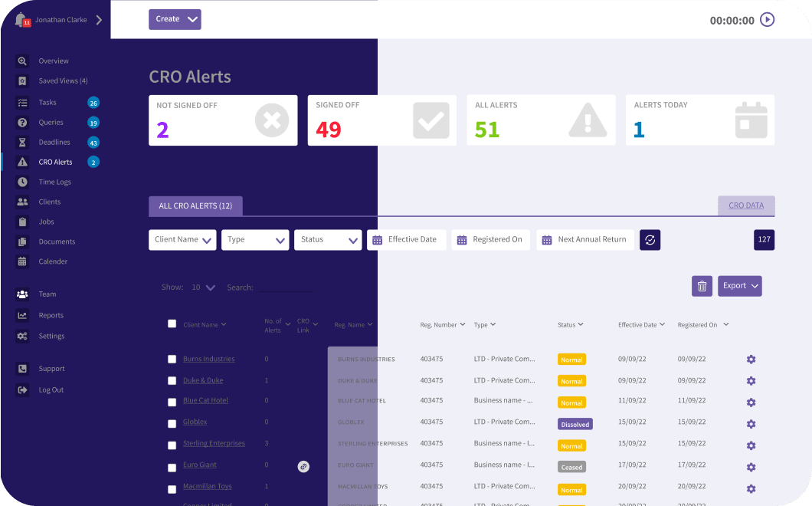This screenshot has height=506, width=812.
Task: Click the trash delete icon button
Action: click(702, 286)
